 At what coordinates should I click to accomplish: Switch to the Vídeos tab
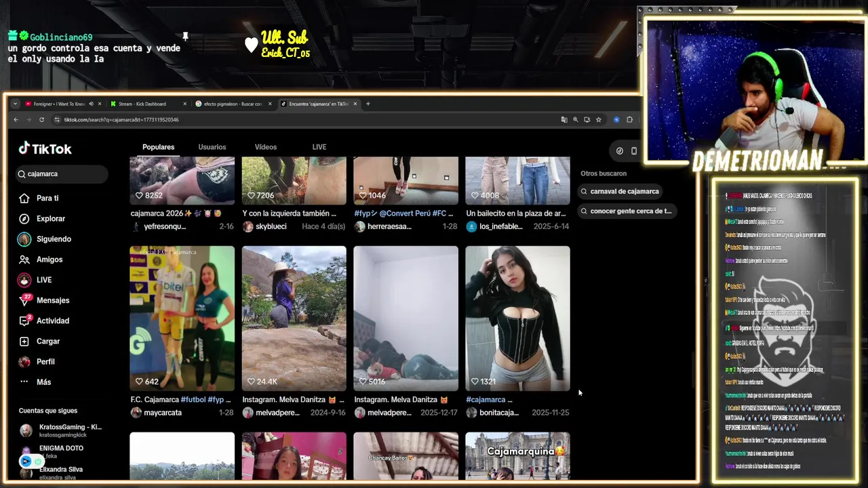tap(266, 147)
